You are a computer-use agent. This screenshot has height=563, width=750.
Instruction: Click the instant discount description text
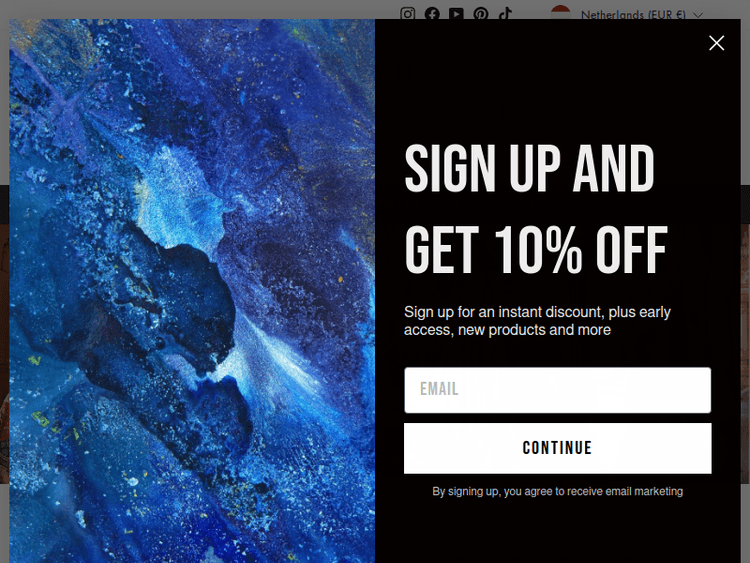pos(537,321)
